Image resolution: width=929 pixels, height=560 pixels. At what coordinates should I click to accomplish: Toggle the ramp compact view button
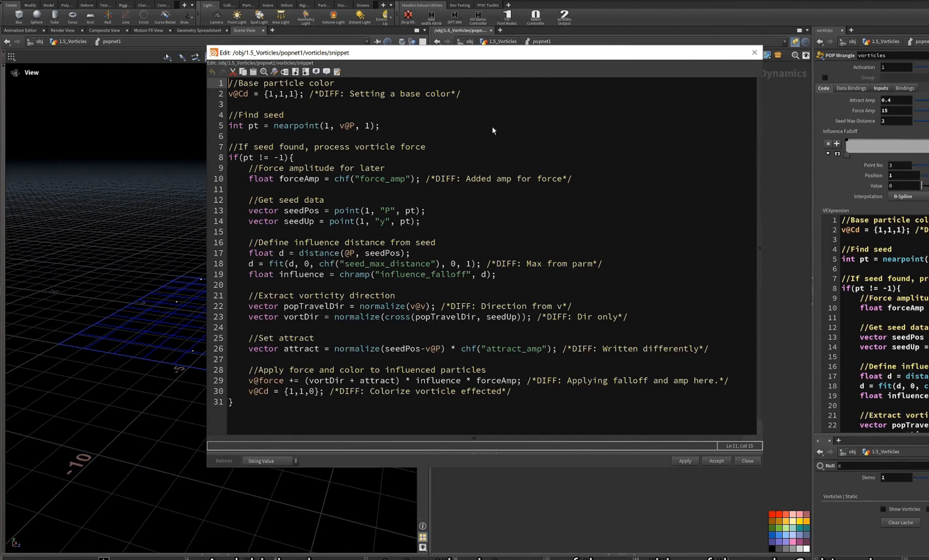coord(837,154)
